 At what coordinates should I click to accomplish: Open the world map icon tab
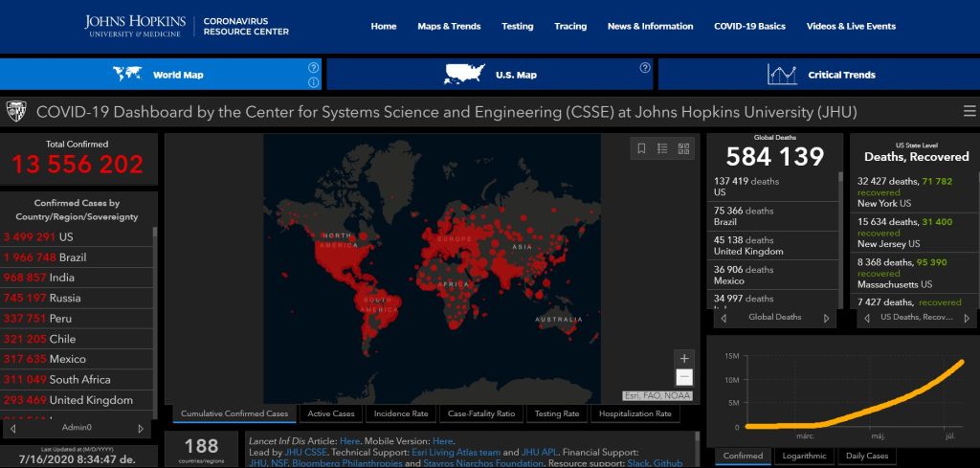pyautogui.click(x=127, y=74)
